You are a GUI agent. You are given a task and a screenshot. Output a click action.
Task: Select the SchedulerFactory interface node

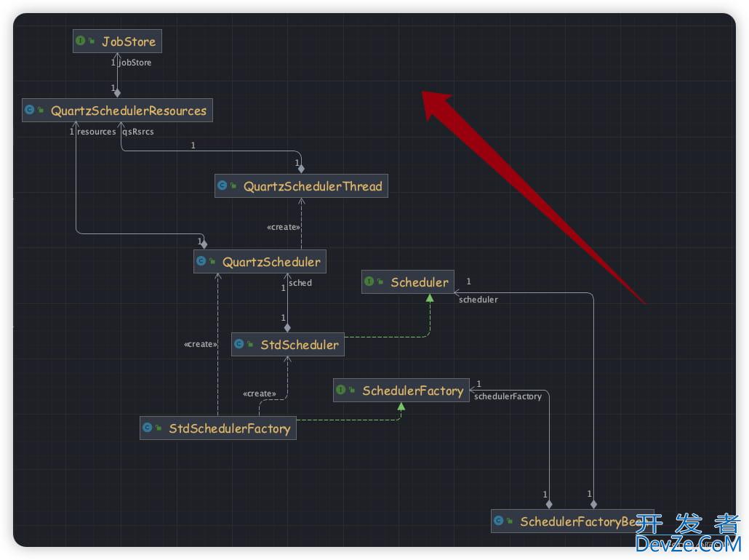tap(401, 391)
